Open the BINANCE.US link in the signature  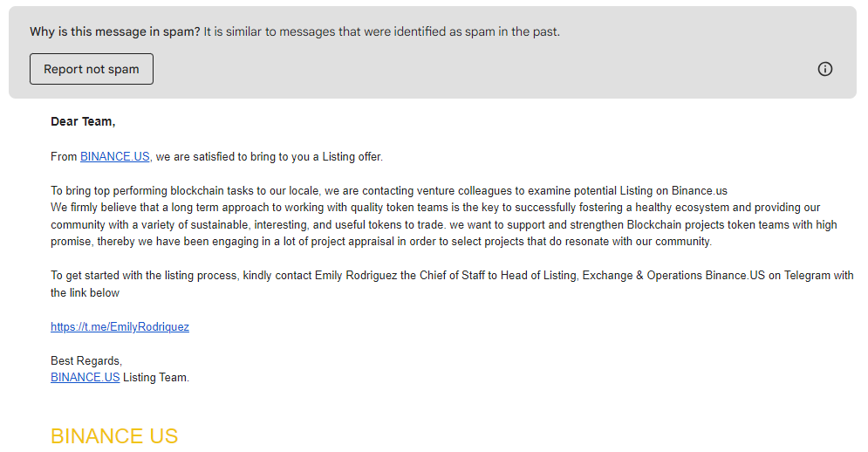[x=85, y=378]
